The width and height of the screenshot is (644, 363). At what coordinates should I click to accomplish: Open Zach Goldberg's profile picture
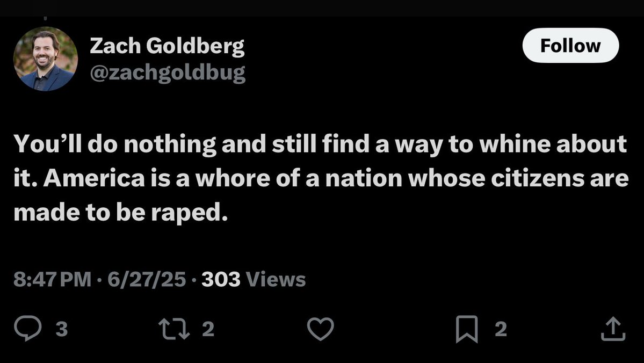pyautogui.click(x=46, y=59)
